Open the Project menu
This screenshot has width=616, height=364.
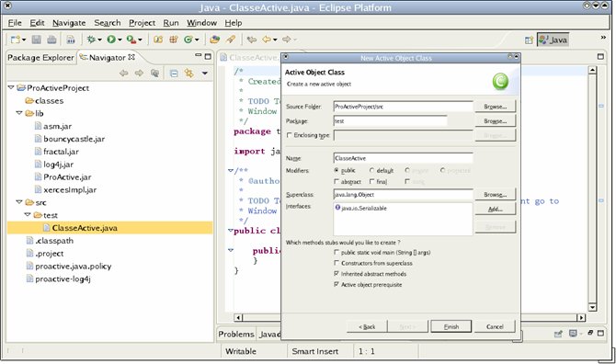pos(142,23)
